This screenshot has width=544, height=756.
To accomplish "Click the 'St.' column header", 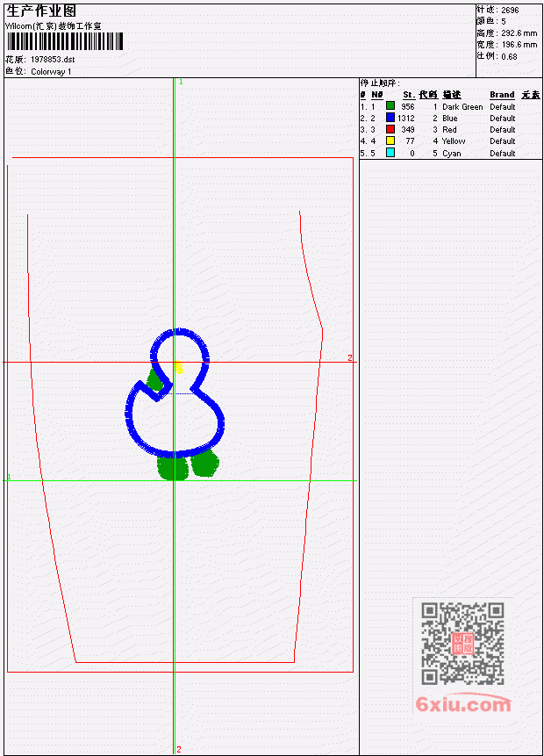I will click(409, 95).
